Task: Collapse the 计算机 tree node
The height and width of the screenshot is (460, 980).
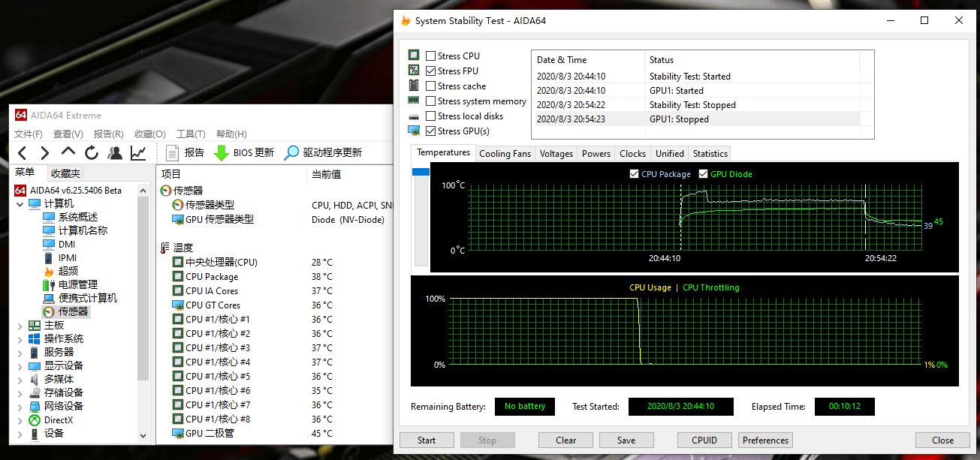Action: tap(20, 203)
